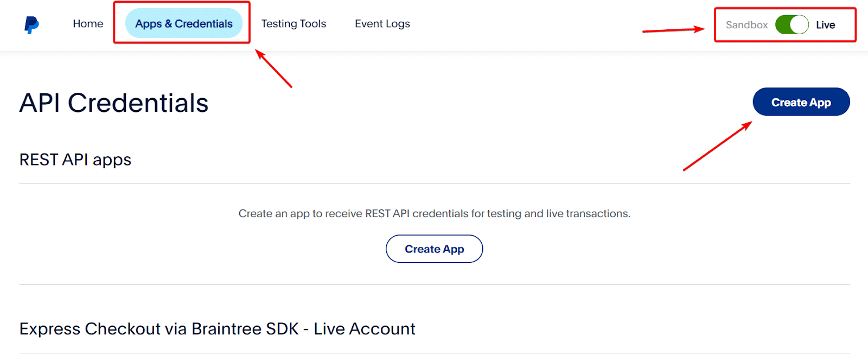Screen dimensions: 868x361
Task: Click the REST API credentials description text
Action: [x=434, y=214]
